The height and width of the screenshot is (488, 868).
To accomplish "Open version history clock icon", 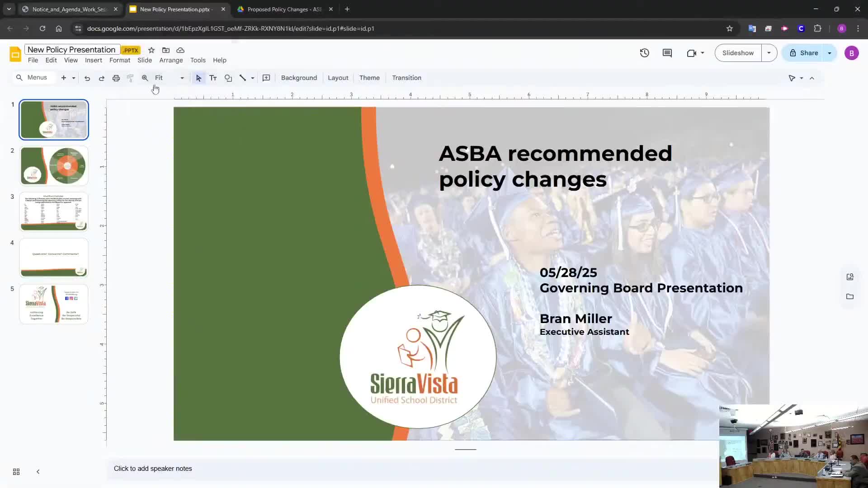I will click(x=644, y=53).
